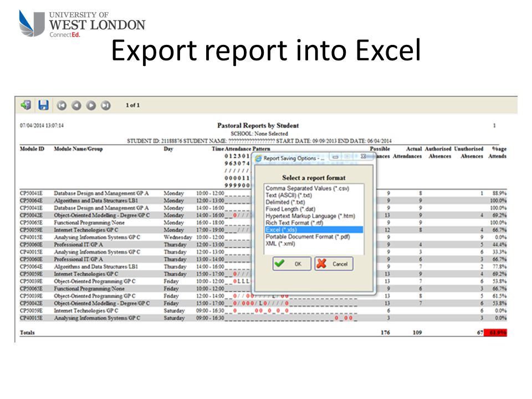Click 'Object-Oriented Modelling - Degree/GP C' in the Friday row
Viewport: 532px width, 399px height.
102,303
